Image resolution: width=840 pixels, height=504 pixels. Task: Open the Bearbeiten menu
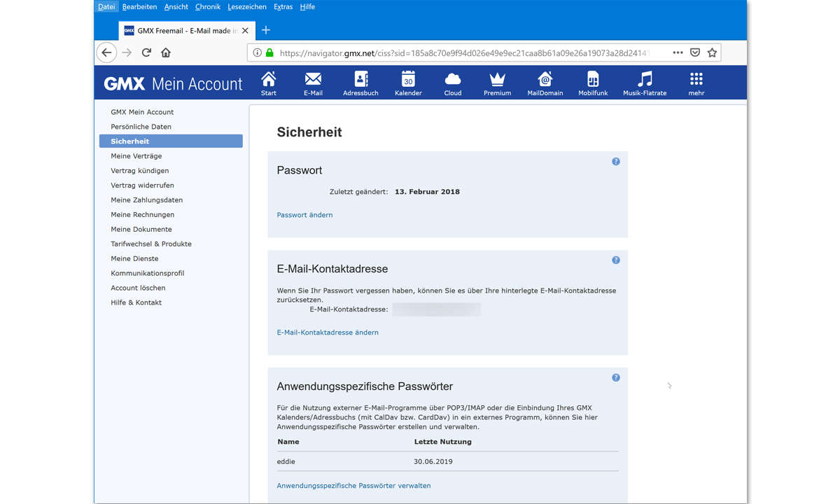tap(139, 7)
